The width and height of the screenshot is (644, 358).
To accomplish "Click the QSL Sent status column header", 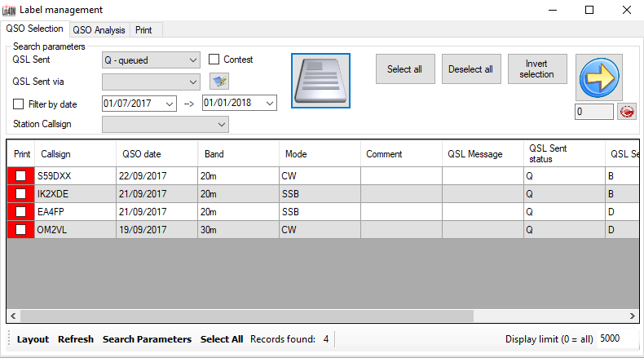I will click(x=564, y=154).
